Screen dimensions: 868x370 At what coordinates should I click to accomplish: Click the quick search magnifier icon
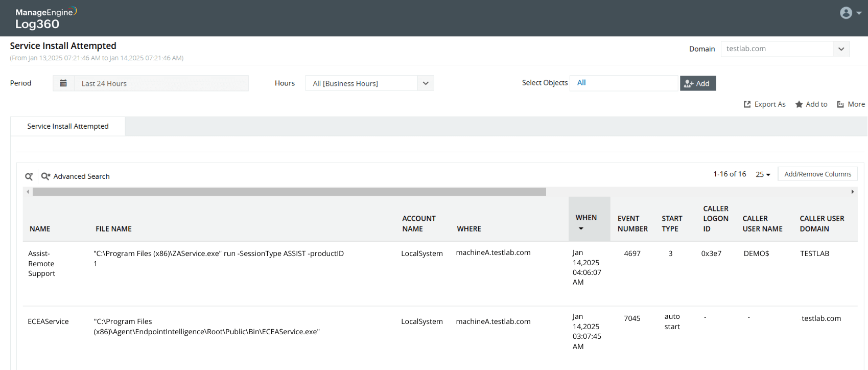pyautogui.click(x=29, y=176)
